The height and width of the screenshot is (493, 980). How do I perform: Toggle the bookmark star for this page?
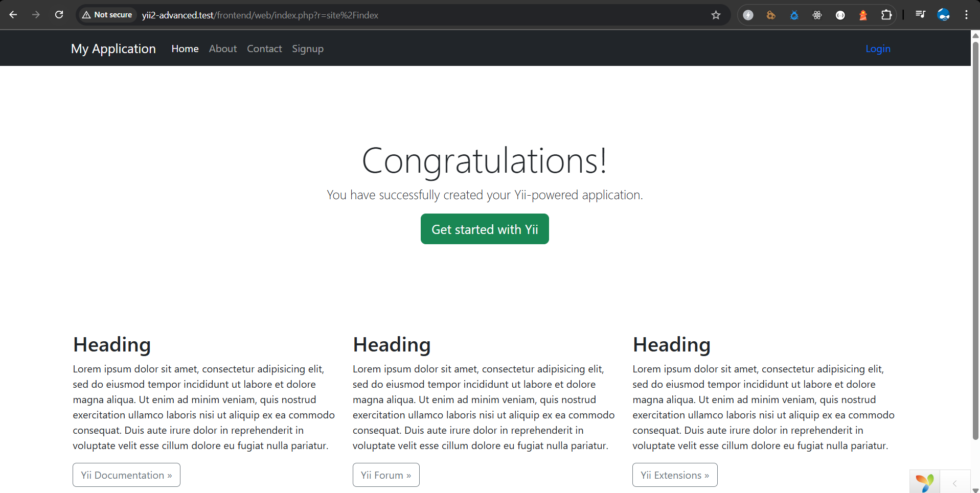click(716, 15)
